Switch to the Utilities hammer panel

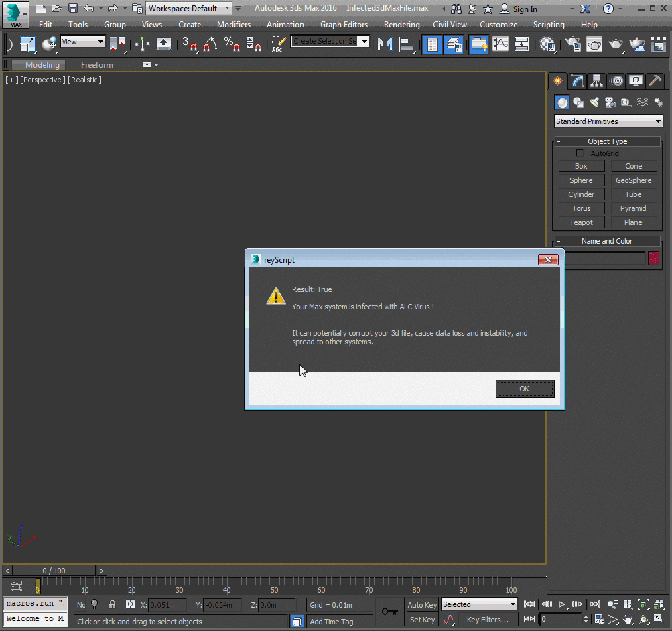tap(655, 80)
